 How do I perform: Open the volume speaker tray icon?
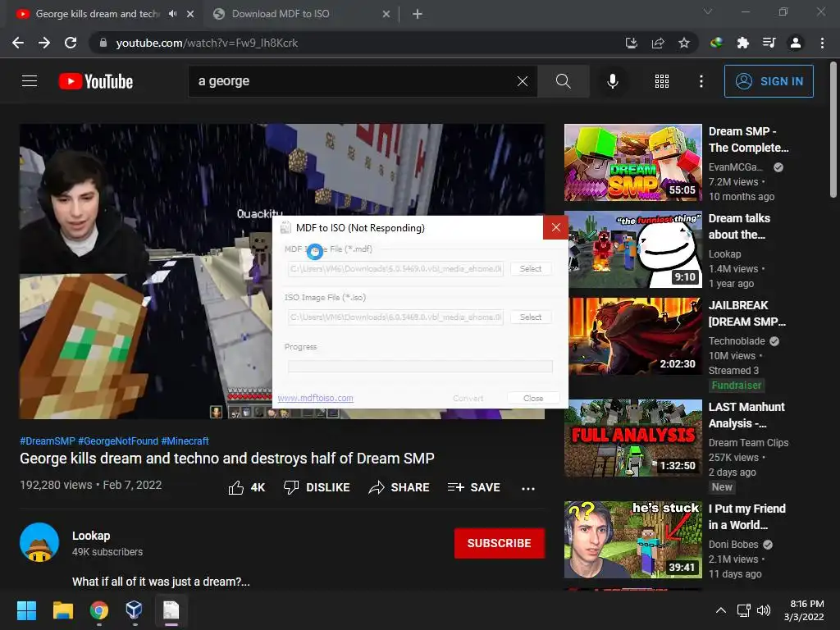click(x=764, y=610)
